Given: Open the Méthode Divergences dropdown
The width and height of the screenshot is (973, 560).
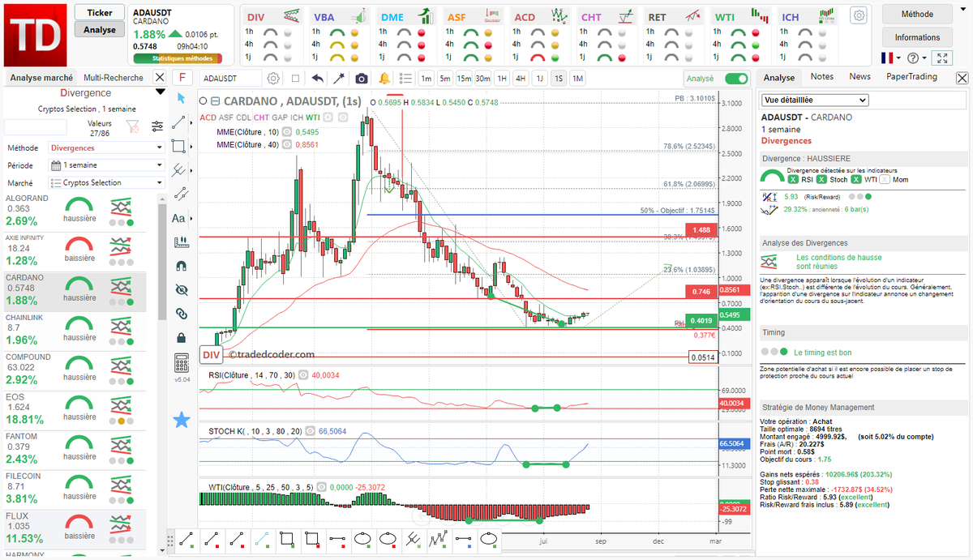Looking at the screenshot, I should [108, 148].
